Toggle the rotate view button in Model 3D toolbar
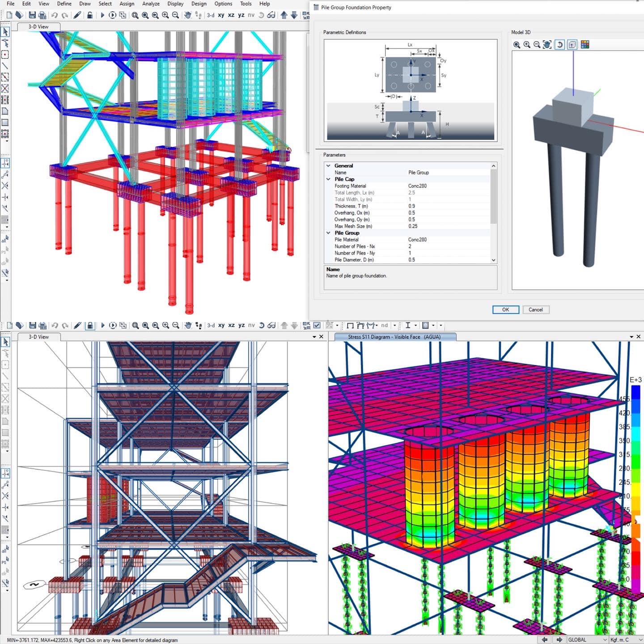Screen dimensions: 644x644 (559, 45)
